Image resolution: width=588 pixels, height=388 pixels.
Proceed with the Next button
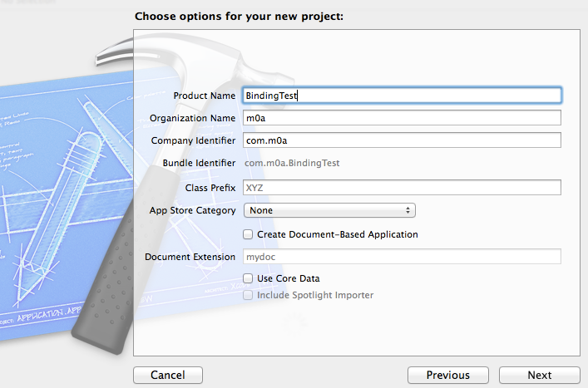[x=540, y=376]
